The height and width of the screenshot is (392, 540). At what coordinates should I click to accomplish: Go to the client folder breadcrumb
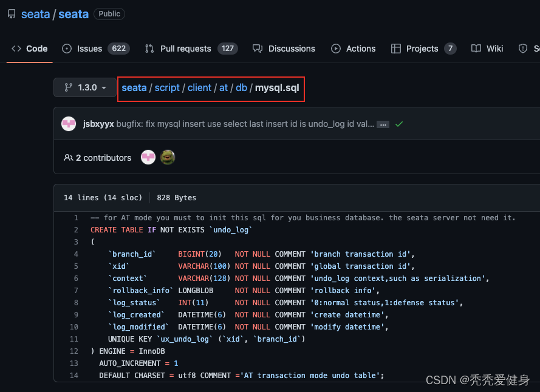(x=199, y=87)
